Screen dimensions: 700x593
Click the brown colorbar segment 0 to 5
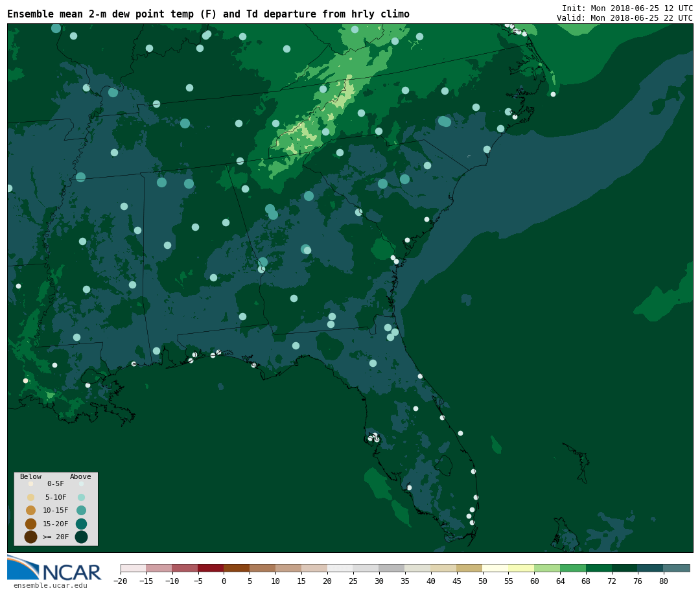pyautogui.click(x=237, y=568)
